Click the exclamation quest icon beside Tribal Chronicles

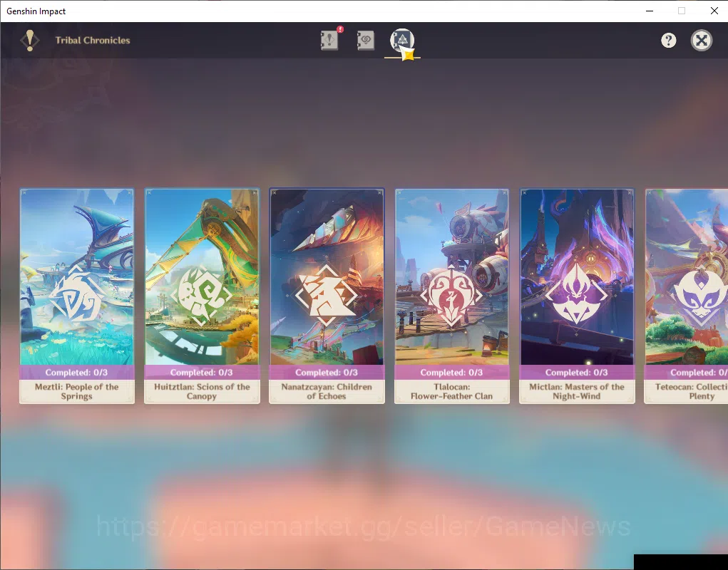tap(30, 41)
